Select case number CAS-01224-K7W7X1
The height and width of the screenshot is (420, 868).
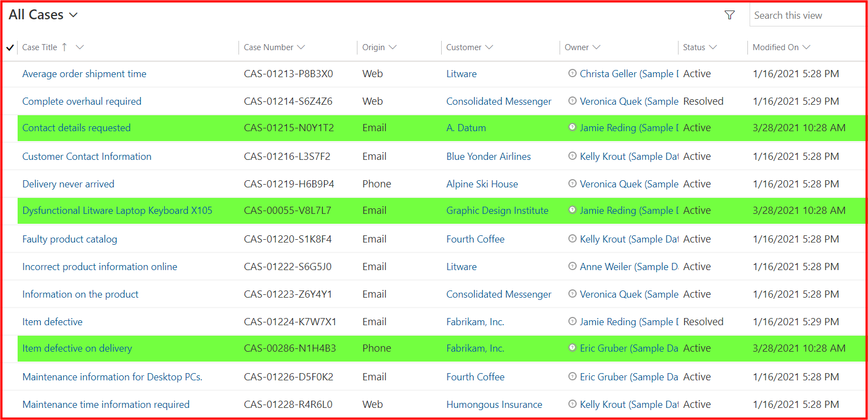(290, 322)
